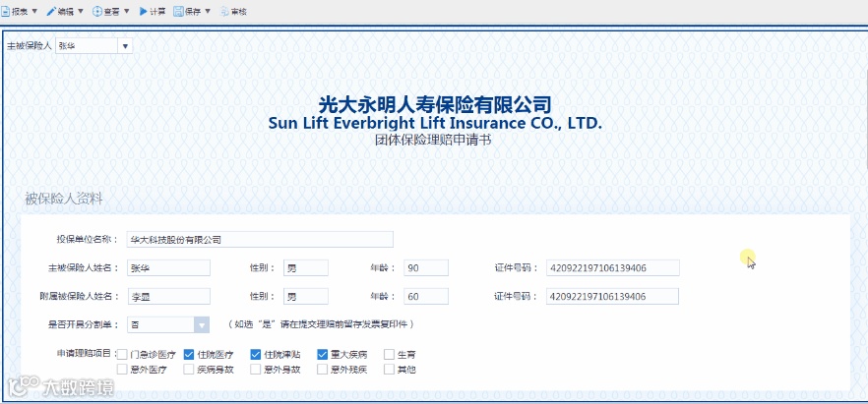Check the 意外身故 checkbox
This screenshot has height=404, width=868.
pyautogui.click(x=255, y=370)
